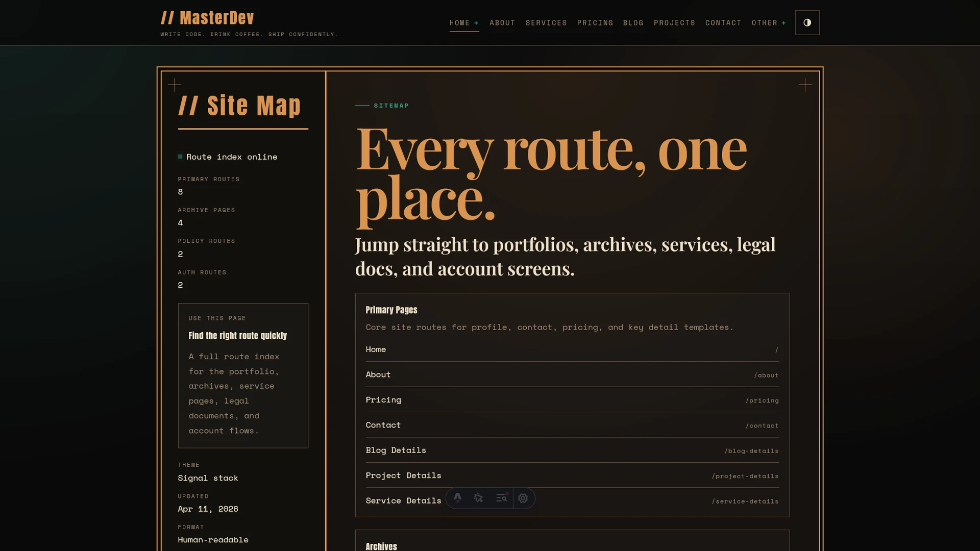Click the // MasterDev logo
Viewport: 980px width, 551px height.
pos(207,18)
